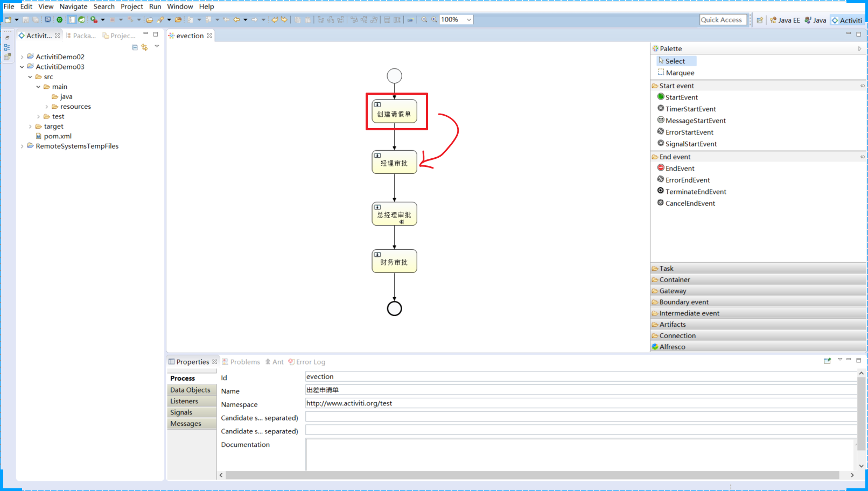
Task: Click the Zoom Out magnifier icon
Action: [424, 20]
